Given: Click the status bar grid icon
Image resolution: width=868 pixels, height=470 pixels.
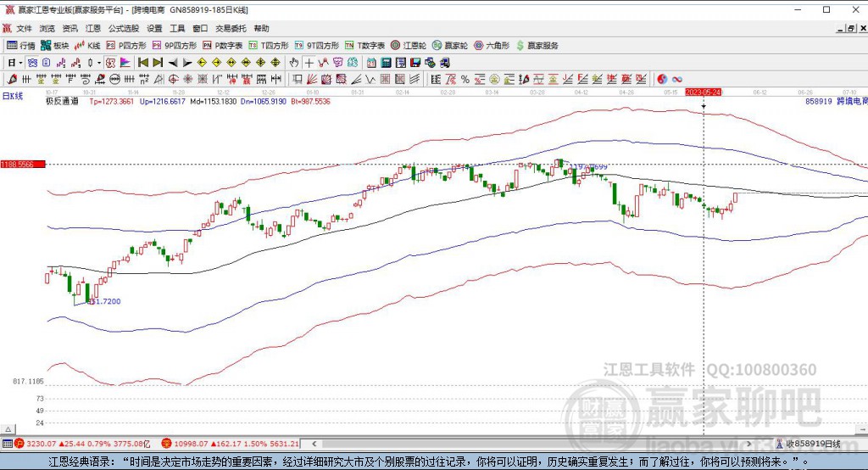Looking at the screenshot, I should (x=7, y=444).
